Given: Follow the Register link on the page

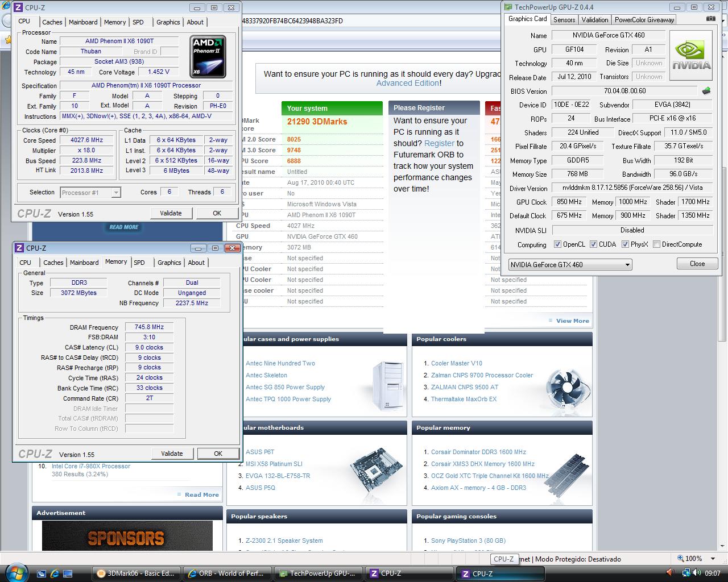Looking at the screenshot, I should 439,143.
